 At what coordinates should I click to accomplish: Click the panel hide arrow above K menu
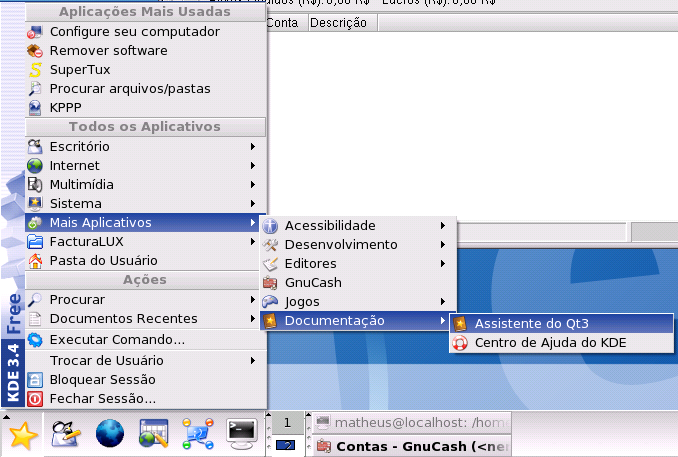click(6, 417)
